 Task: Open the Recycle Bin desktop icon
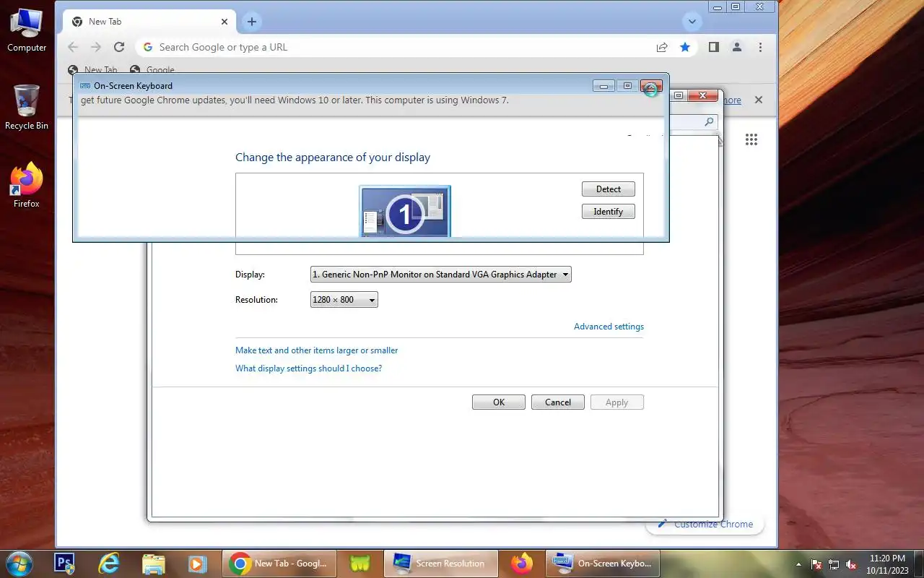click(x=27, y=108)
